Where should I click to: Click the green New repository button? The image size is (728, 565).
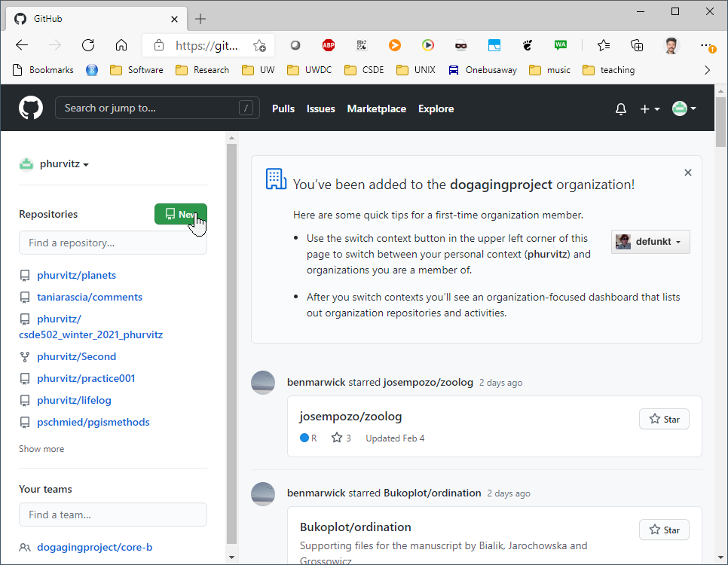[x=181, y=214]
